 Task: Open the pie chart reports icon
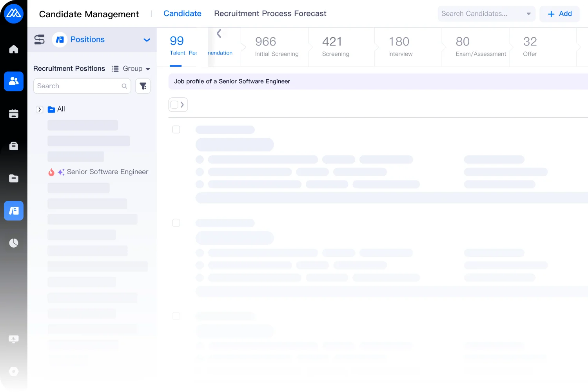click(x=14, y=243)
